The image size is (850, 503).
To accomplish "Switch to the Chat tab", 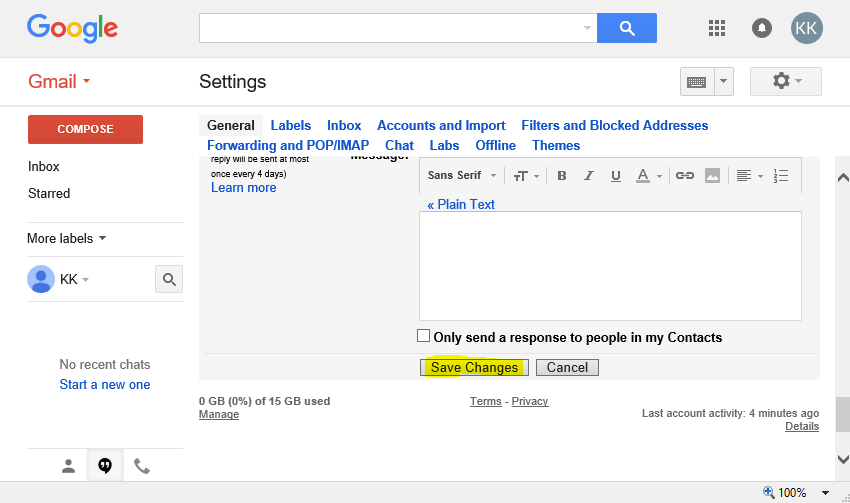I will pos(400,145).
